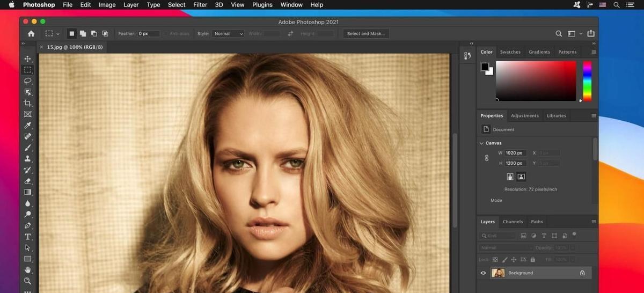The height and width of the screenshot is (293, 644).
Task: Toggle filter for type layers
Action: (544, 236)
